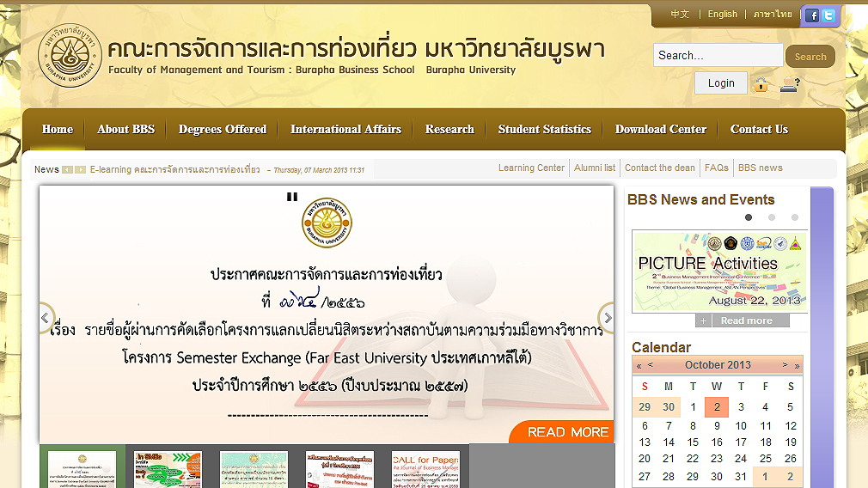Go to previous year in calendar
The height and width of the screenshot is (488, 868).
point(639,366)
